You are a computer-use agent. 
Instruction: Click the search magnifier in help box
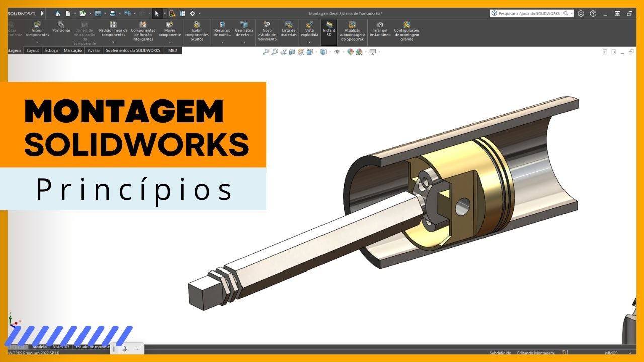click(566, 14)
